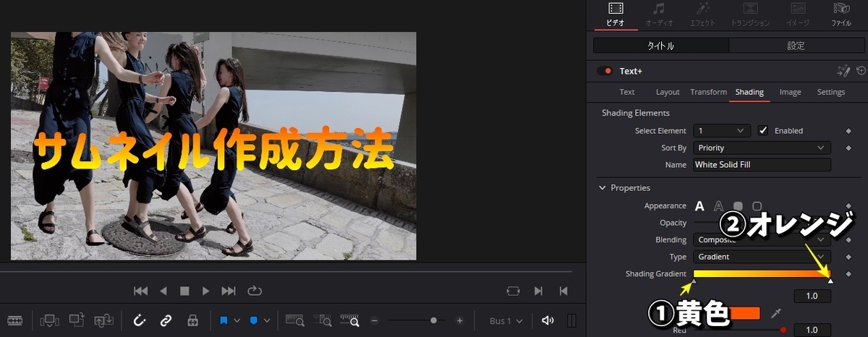Screen dimensions: 868x337
Task: Open the トランジション (Transition) inspector tab
Action: point(750,15)
